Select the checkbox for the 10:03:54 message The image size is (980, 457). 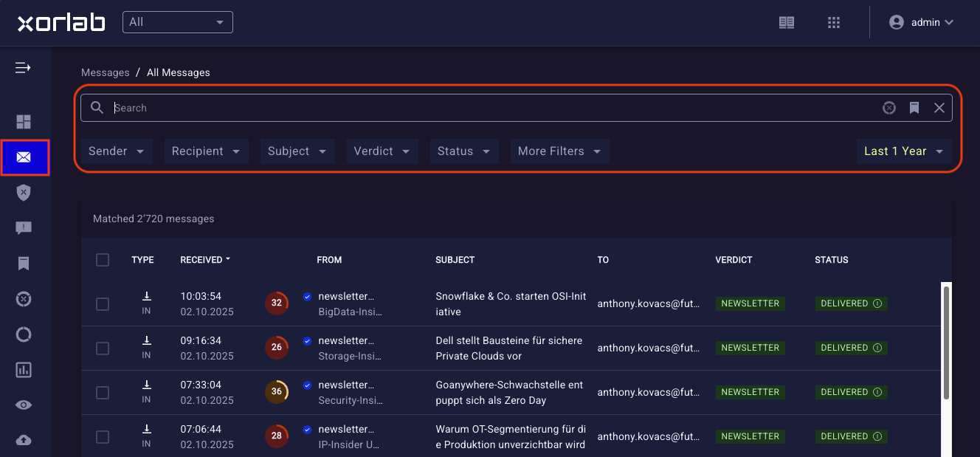click(x=103, y=304)
